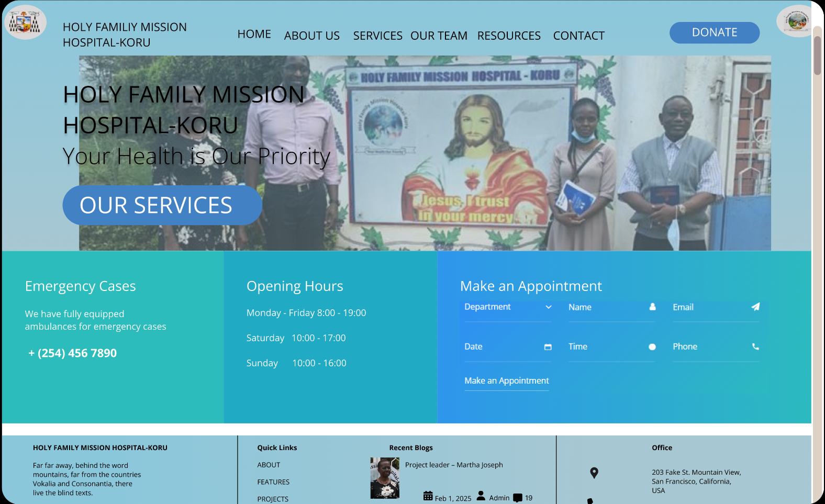Screen dimensions: 825x504
Task: Select CONTACT in the navigation bar
Action: tap(578, 36)
